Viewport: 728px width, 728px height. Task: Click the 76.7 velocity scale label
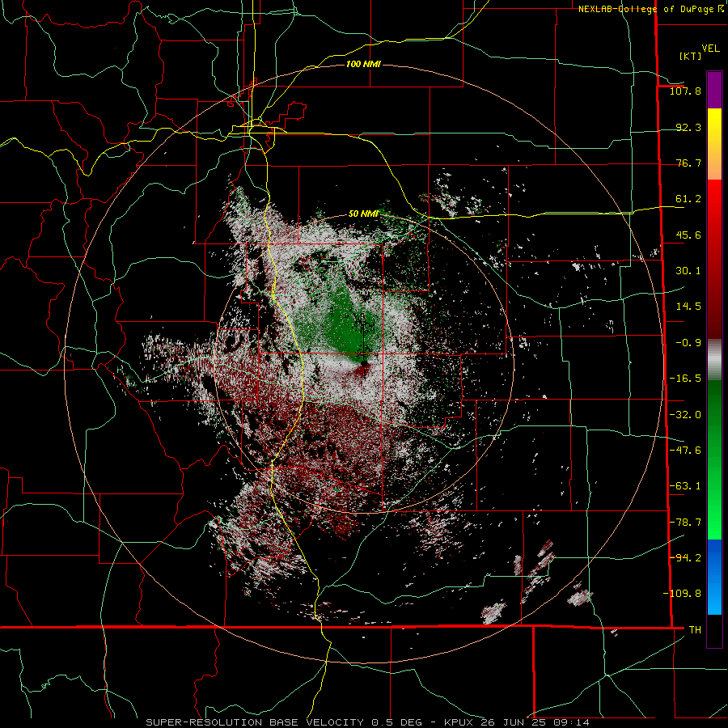pos(688,163)
